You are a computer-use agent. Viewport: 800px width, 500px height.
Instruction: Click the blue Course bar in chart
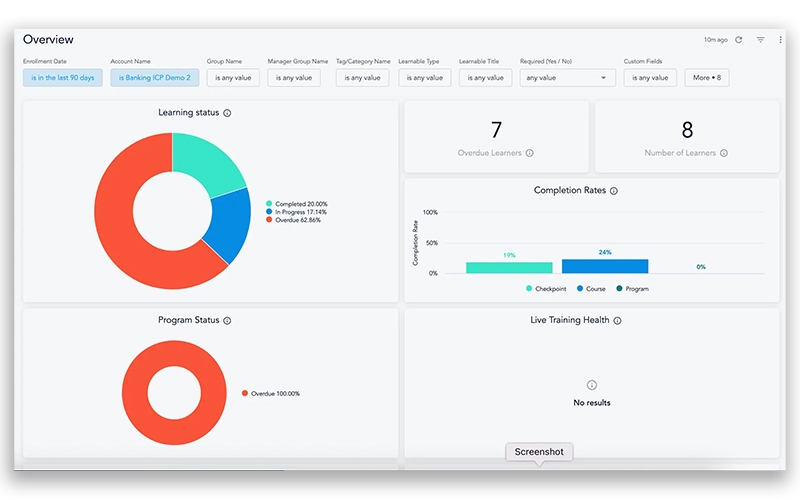(605, 266)
